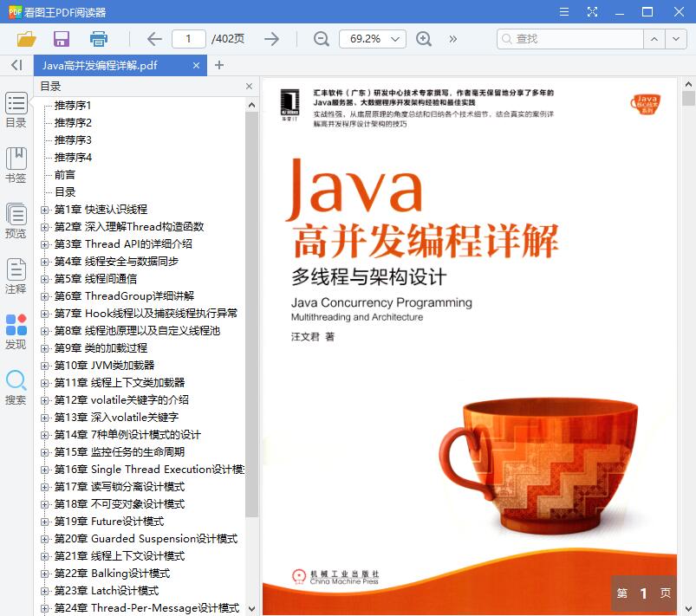Select 第15章 监控任务的生命周期
Screen dimensions: 696x616
click(120, 451)
